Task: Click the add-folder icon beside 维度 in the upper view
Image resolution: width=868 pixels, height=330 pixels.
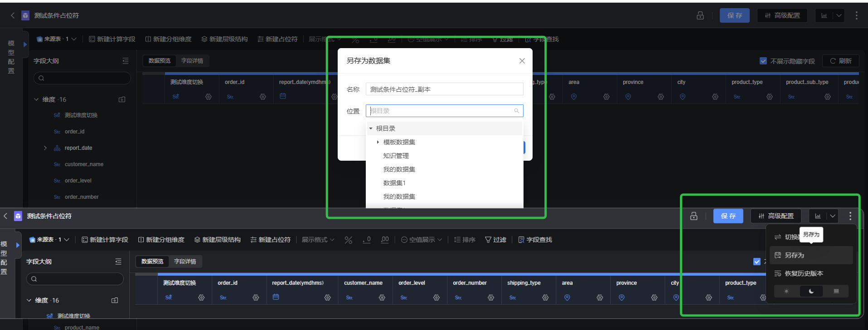Action: click(x=122, y=99)
